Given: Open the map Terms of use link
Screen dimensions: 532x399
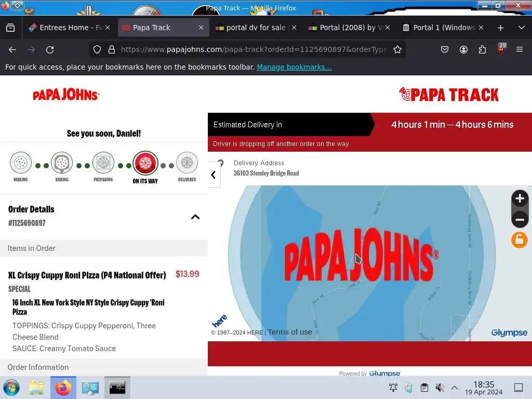Looking at the screenshot, I should 290,332.
